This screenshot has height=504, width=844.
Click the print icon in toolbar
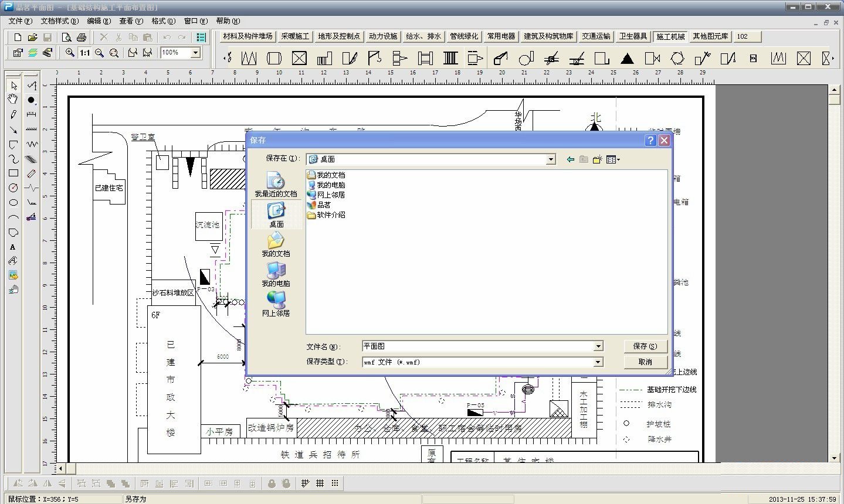pos(82,38)
